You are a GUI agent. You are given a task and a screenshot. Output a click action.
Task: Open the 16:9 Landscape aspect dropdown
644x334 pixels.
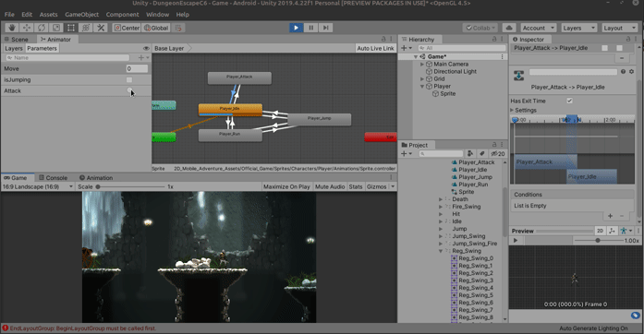pos(37,186)
